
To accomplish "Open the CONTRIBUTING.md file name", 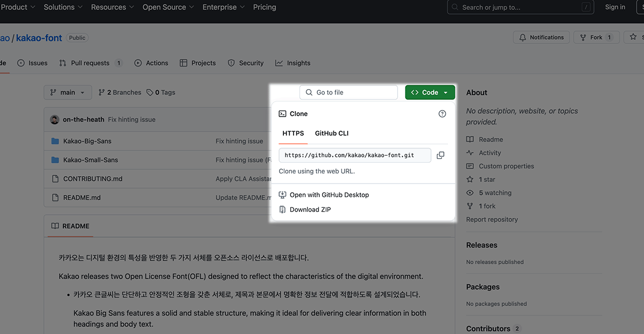I will tap(93, 179).
